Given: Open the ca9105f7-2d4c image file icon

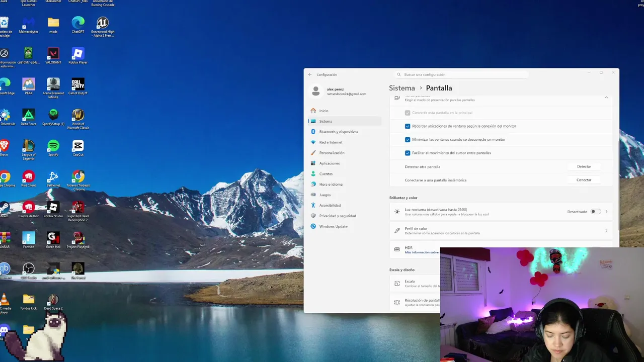Looking at the screenshot, I should 29,56.
